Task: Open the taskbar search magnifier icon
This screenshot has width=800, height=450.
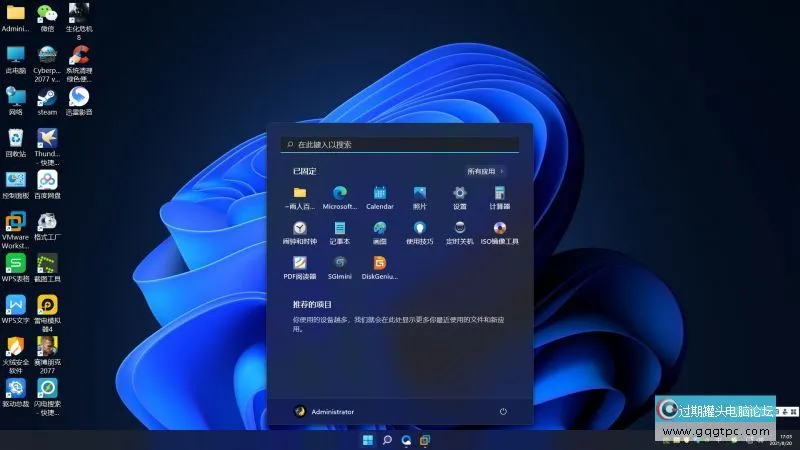Action: tap(387, 440)
